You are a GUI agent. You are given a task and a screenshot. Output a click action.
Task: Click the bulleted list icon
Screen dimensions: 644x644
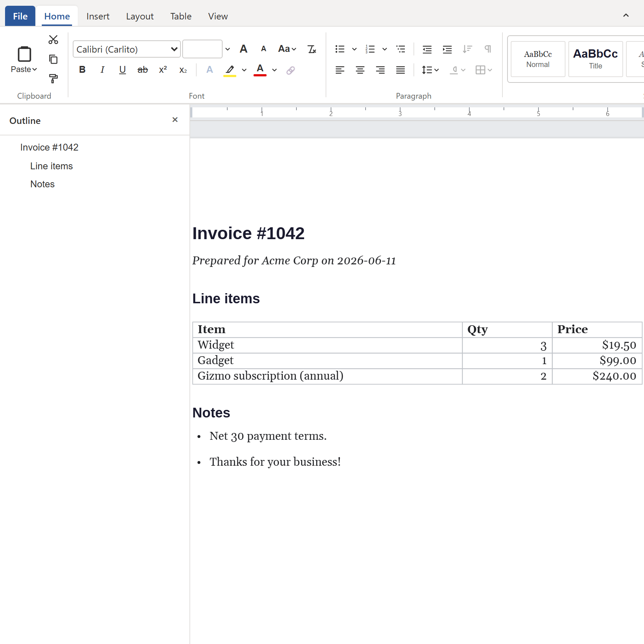pyautogui.click(x=340, y=49)
